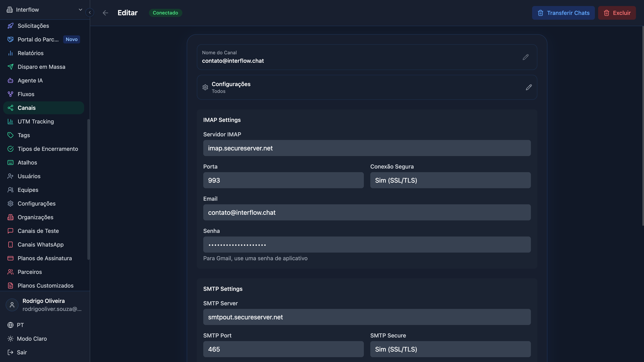Screen dimensions: 644x362
Task: Click the sidebar vertical scrollbar
Action: click(x=88, y=189)
